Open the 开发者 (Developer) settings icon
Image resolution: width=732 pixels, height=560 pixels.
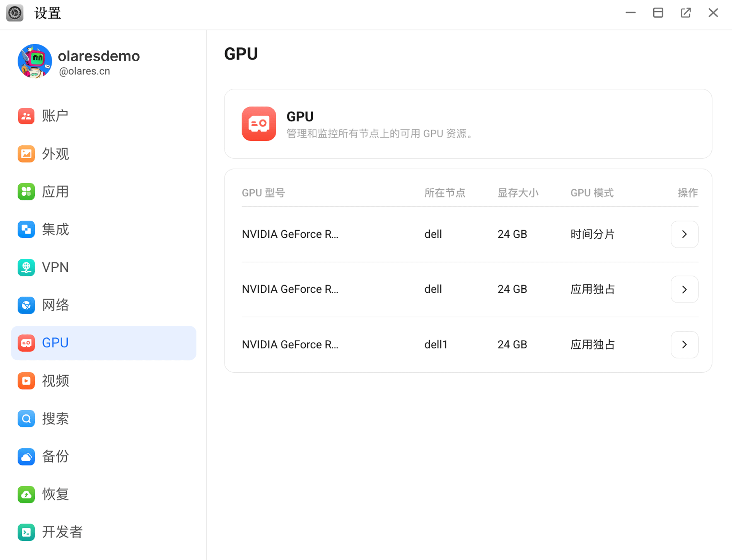pyautogui.click(x=26, y=532)
